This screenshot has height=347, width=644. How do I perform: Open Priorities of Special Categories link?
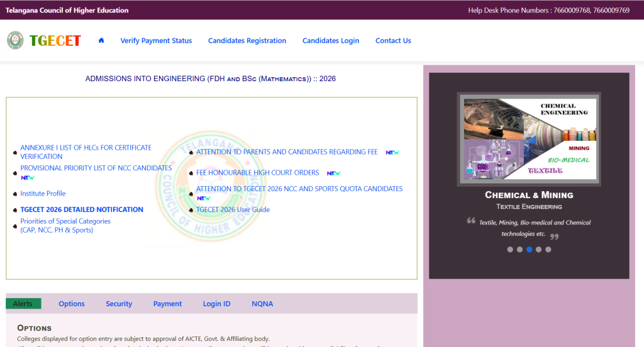click(x=65, y=226)
